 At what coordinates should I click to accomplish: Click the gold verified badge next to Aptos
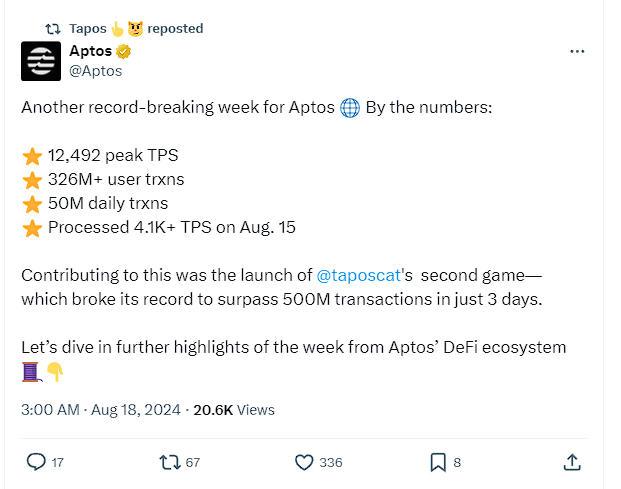tap(125, 52)
